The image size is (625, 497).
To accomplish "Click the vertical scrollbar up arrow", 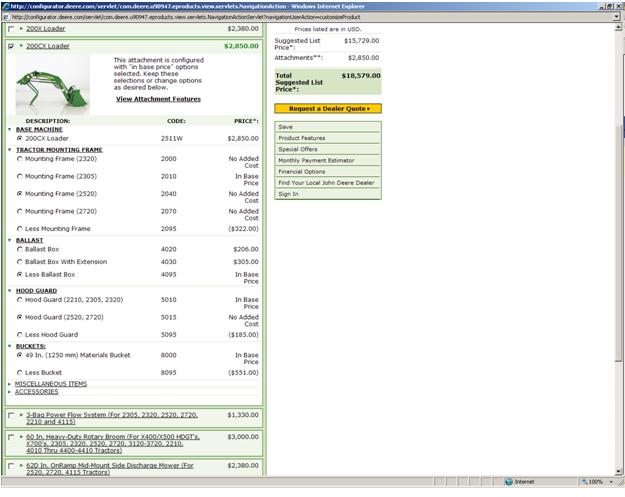I will (618, 28).
